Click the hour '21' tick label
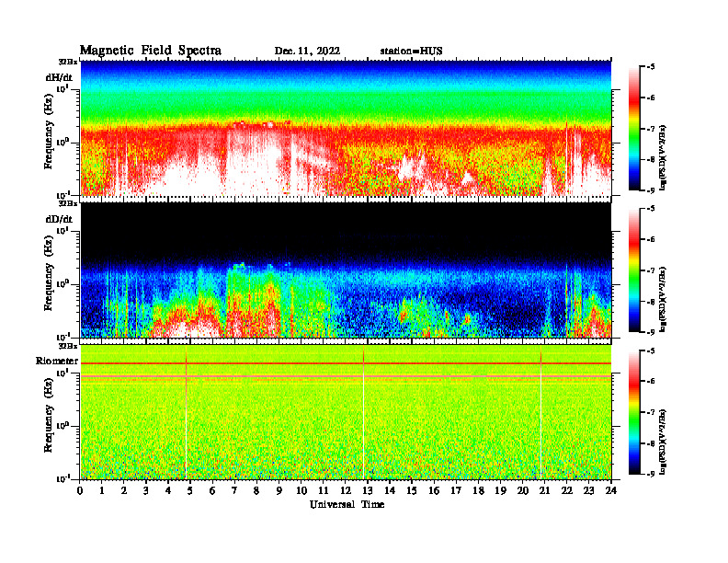 tap(544, 491)
